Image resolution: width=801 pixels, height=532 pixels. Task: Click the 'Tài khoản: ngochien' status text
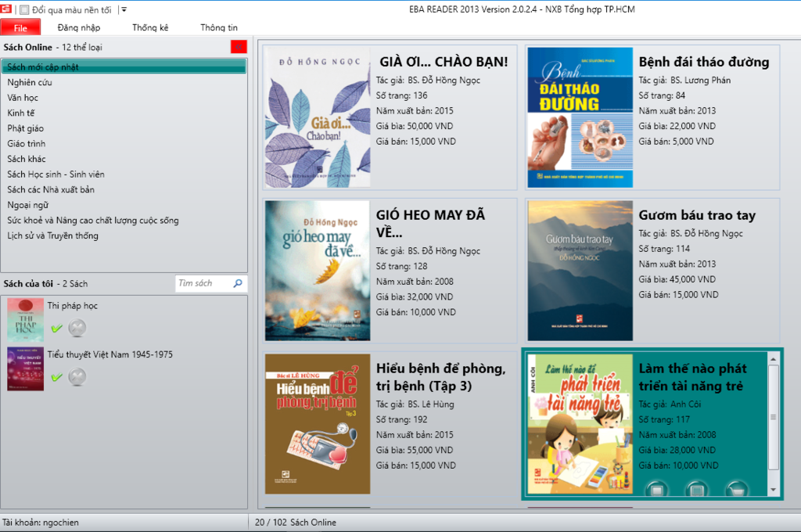click(x=41, y=523)
